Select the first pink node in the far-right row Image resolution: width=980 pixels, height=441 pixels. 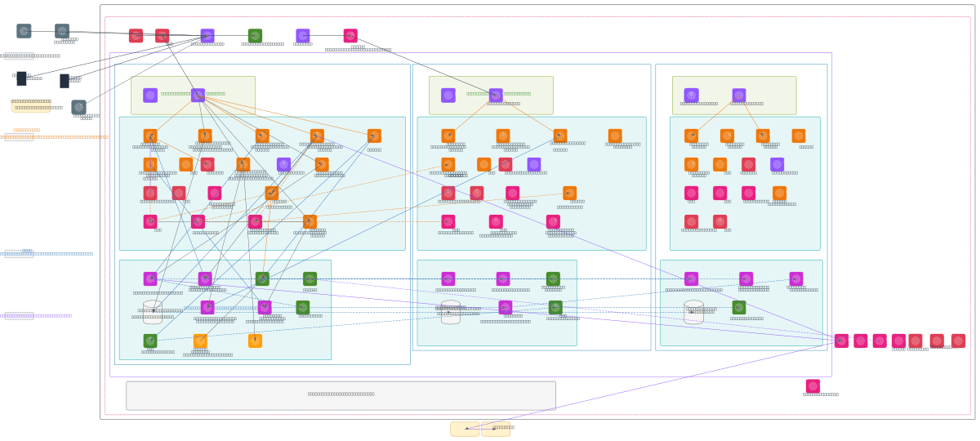(841, 341)
